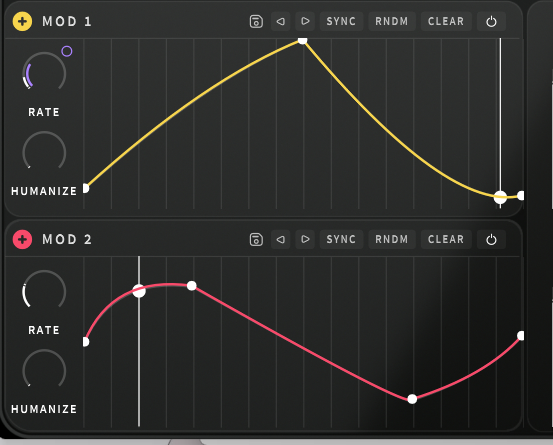Screen dimensions: 553x445
Task: Toggle the MOD 2 power button
Action: tap(491, 239)
